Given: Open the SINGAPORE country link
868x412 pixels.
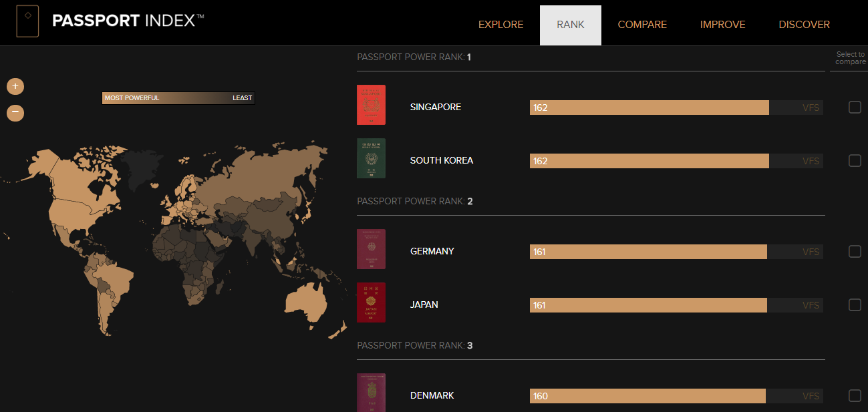Looking at the screenshot, I should pos(436,107).
